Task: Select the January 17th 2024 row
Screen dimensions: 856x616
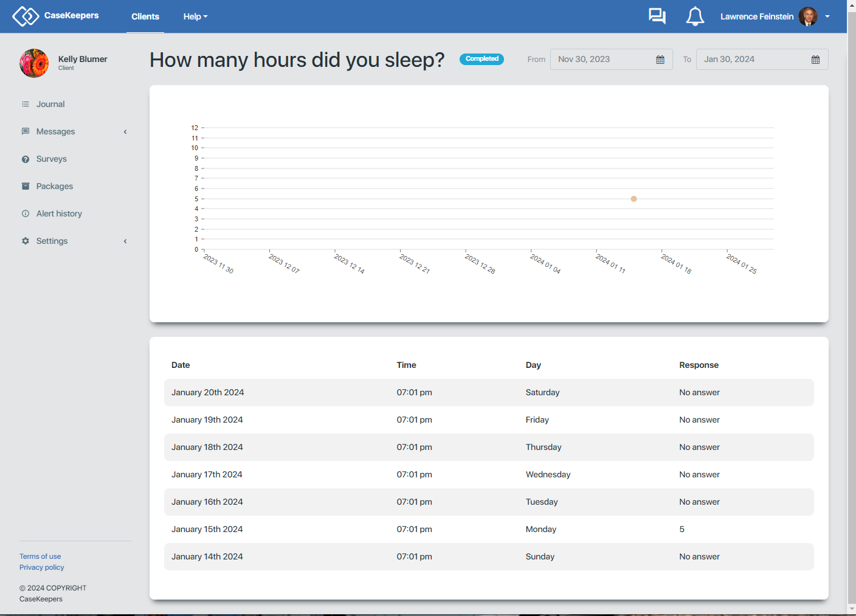Action: point(489,474)
